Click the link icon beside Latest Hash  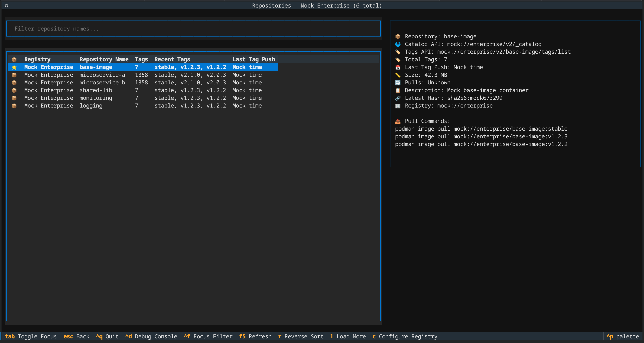pyautogui.click(x=398, y=98)
